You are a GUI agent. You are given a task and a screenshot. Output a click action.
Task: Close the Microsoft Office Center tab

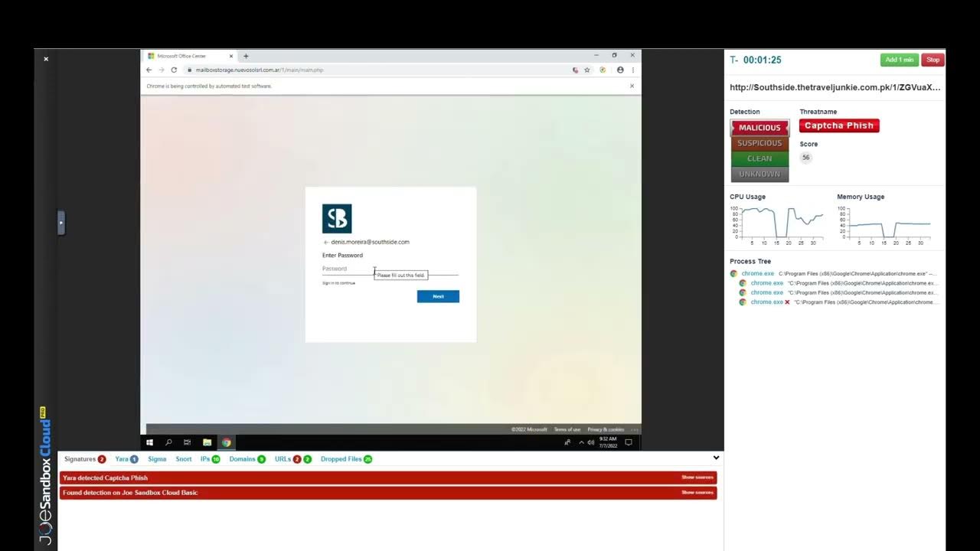[231, 56]
